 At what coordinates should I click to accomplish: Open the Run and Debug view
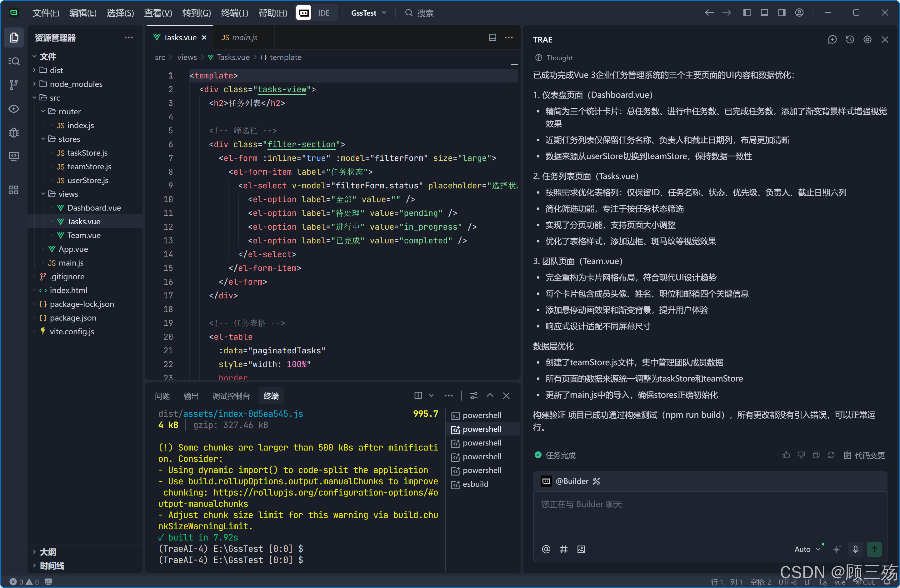click(x=14, y=133)
